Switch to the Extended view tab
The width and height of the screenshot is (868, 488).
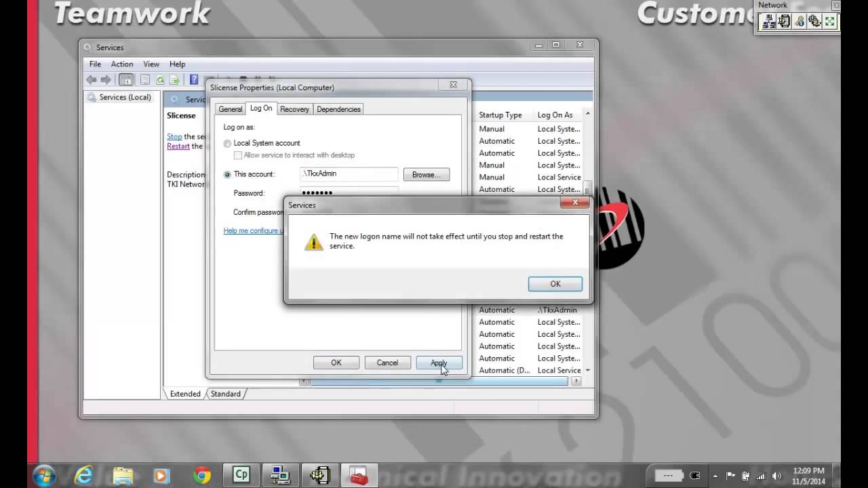pos(184,394)
